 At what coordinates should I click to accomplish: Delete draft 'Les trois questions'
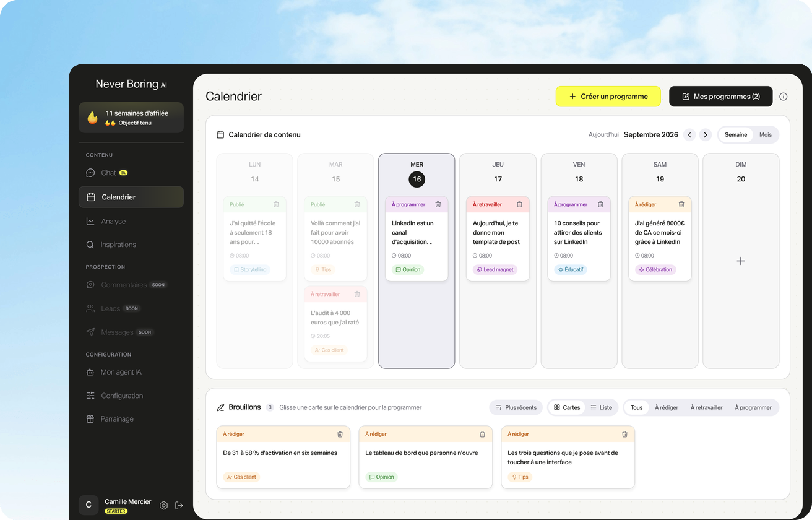click(x=624, y=434)
